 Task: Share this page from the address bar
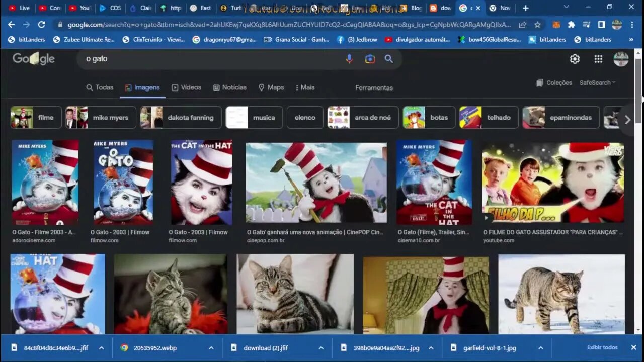point(523,25)
